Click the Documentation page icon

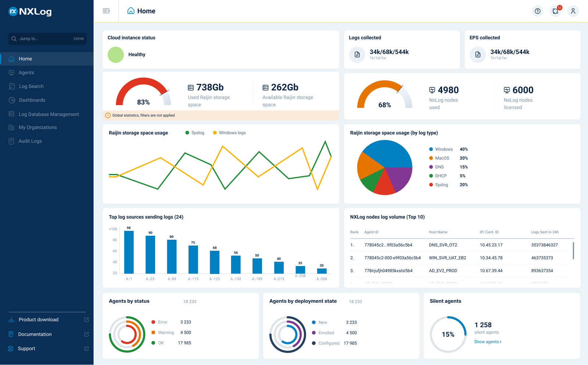click(11, 334)
